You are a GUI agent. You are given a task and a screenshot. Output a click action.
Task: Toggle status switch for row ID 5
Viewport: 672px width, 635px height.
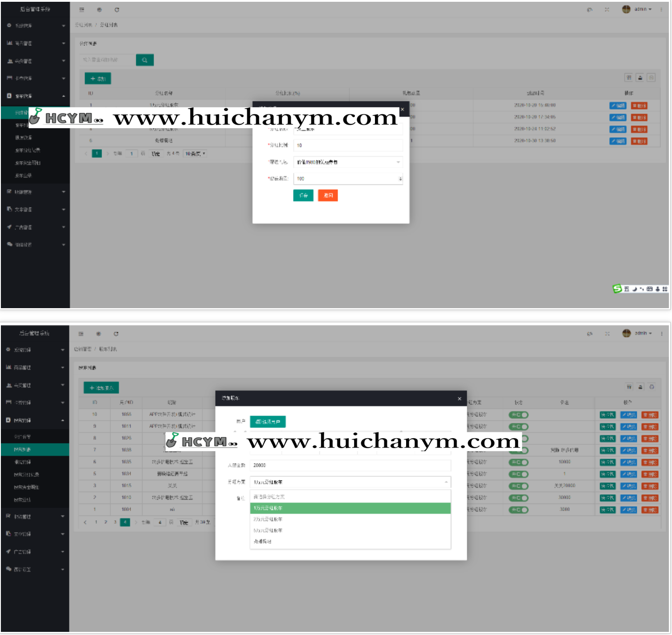pyautogui.click(x=518, y=474)
